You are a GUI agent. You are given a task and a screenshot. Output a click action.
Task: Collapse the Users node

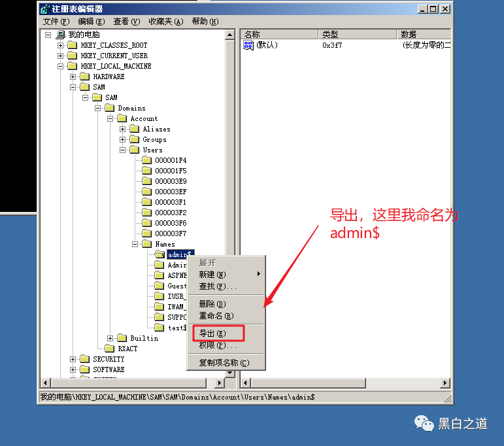click(122, 150)
